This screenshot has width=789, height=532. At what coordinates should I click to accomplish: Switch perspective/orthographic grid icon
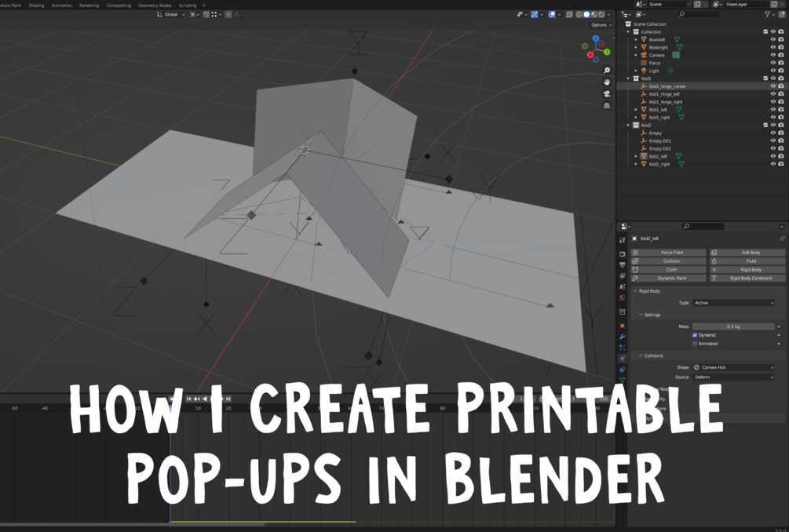(x=607, y=106)
